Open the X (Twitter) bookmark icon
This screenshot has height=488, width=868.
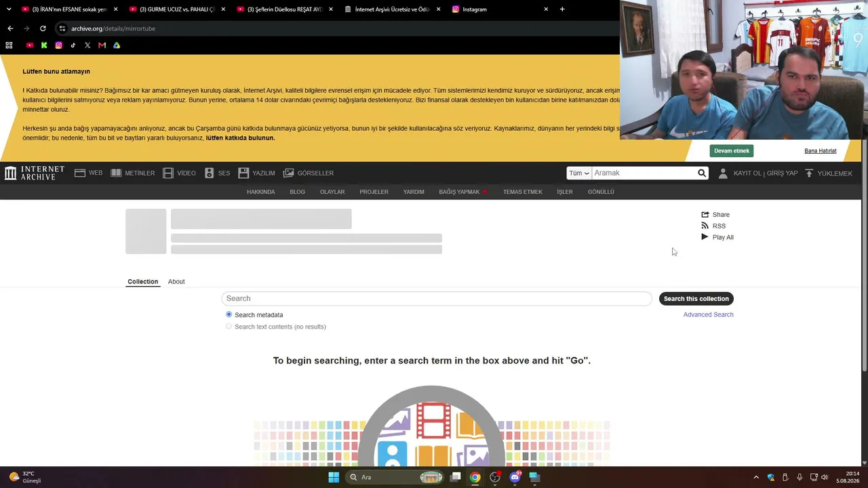coord(87,45)
